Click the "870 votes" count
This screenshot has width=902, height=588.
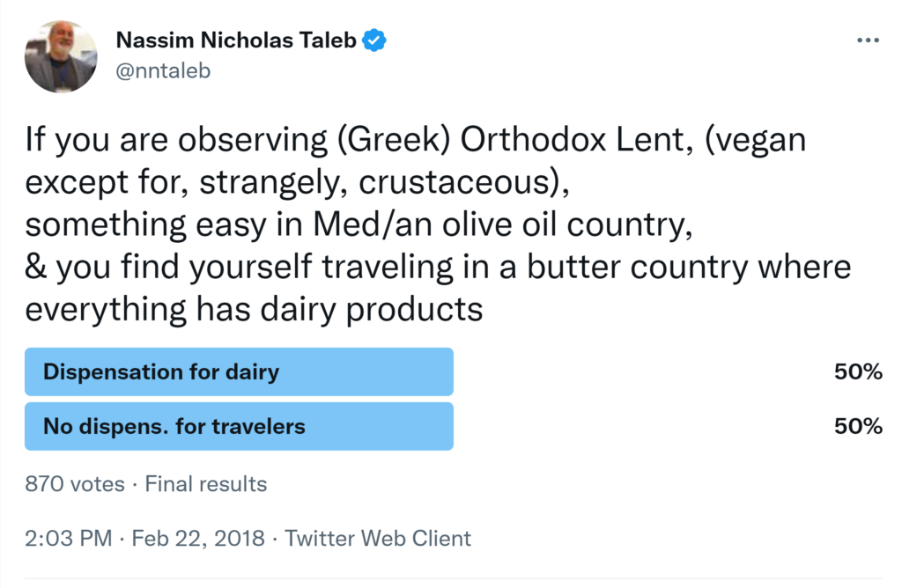pyautogui.click(x=75, y=483)
